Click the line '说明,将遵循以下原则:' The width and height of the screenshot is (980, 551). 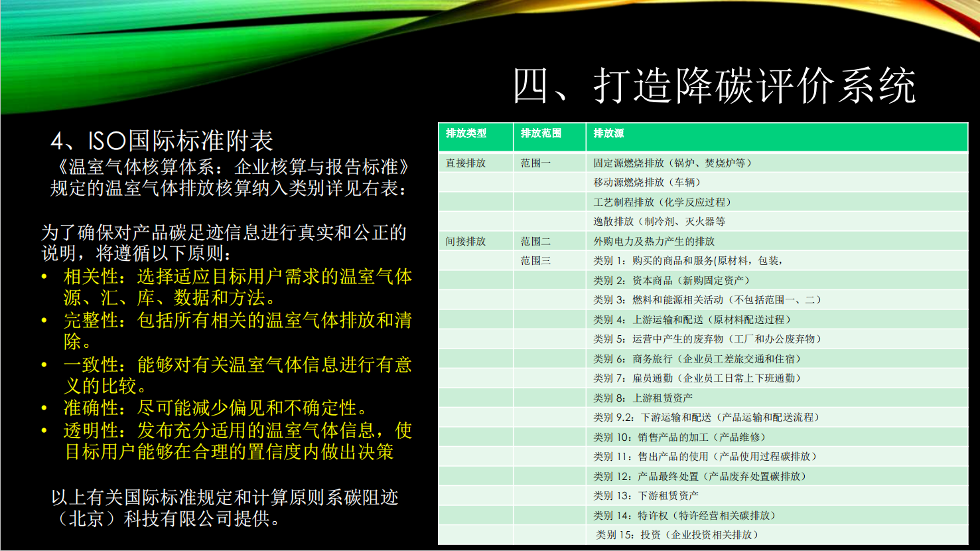pos(137,253)
